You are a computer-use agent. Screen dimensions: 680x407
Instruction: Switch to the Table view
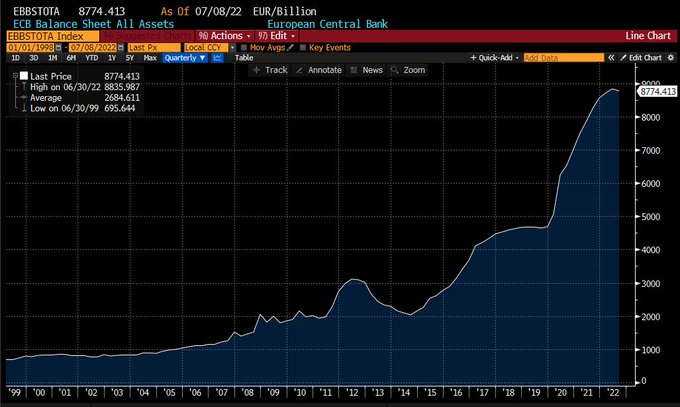244,58
